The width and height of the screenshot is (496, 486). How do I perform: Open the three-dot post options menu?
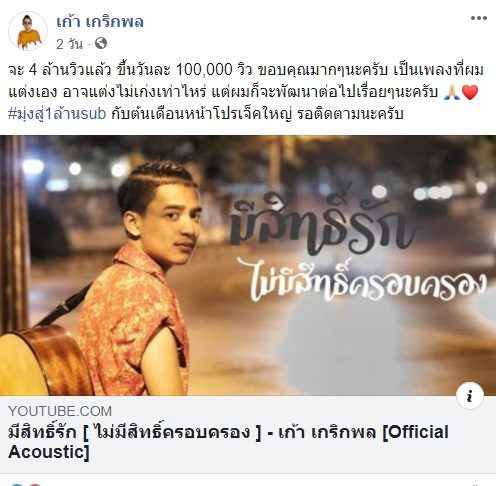tap(479, 18)
